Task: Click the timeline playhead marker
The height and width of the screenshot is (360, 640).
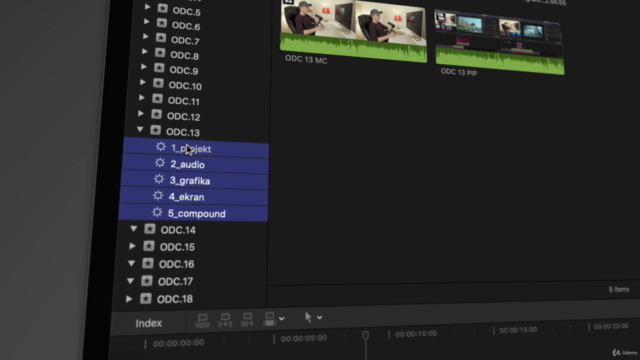Action: point(366,336)
